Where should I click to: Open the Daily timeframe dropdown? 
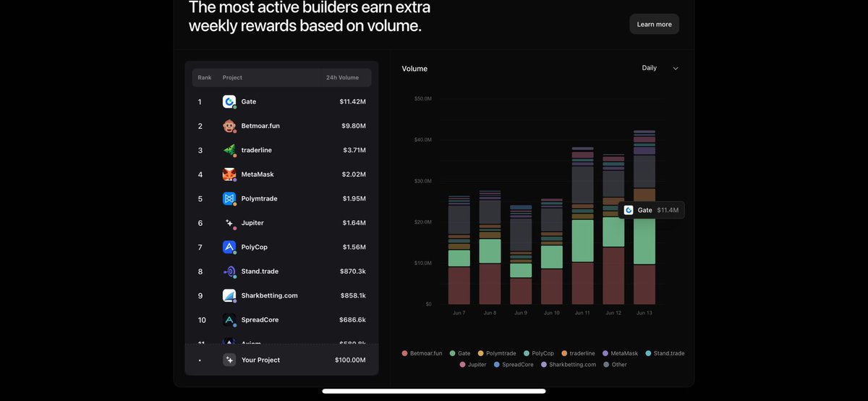[x=660, y=68]
